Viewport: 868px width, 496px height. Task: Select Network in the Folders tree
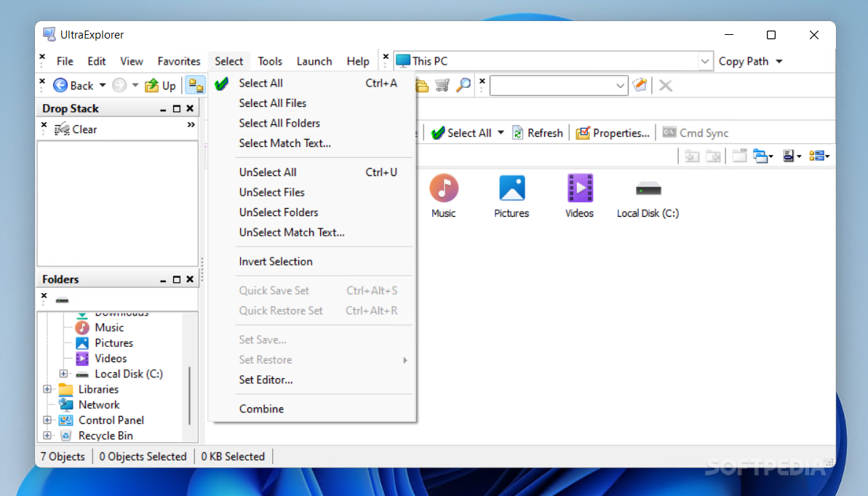point(98,404)
